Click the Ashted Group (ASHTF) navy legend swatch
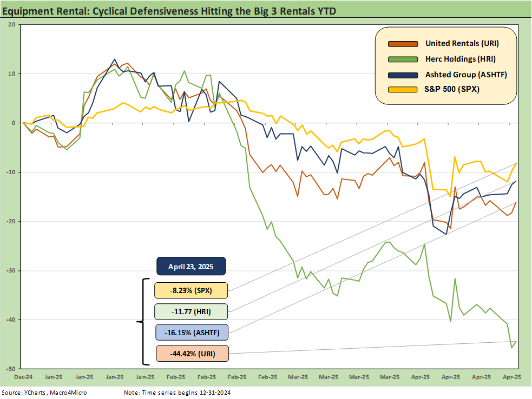 point(403,75)
